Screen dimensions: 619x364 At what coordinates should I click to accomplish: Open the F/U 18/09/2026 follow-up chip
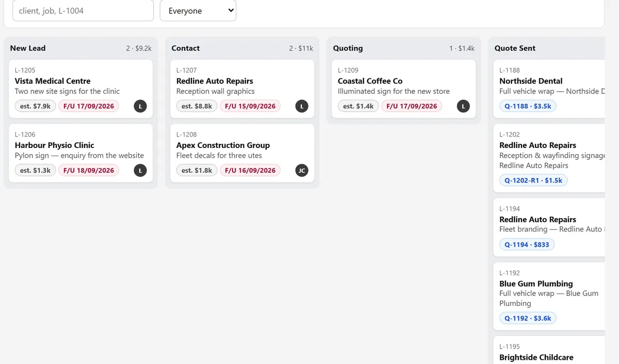(89, 170)
